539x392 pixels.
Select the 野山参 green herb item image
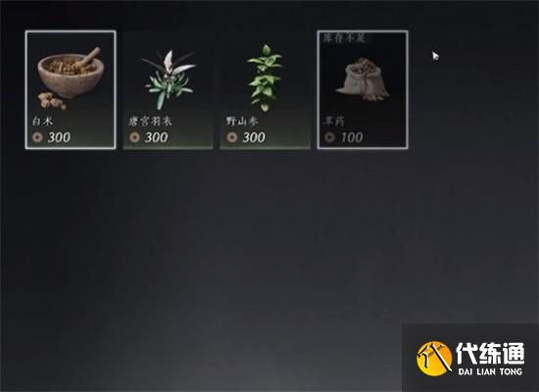click(265, 78)
